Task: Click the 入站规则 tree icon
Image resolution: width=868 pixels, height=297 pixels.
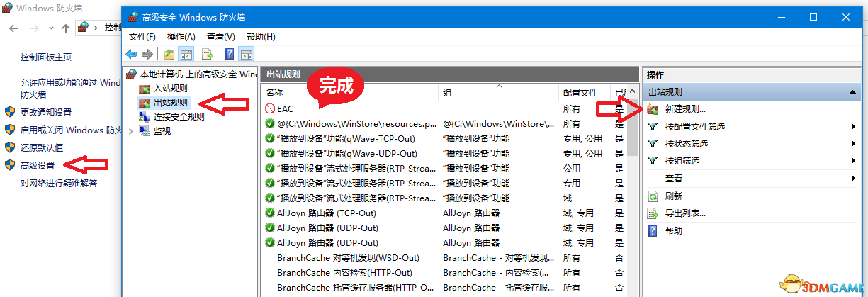Action: click(x=145, y=89)
